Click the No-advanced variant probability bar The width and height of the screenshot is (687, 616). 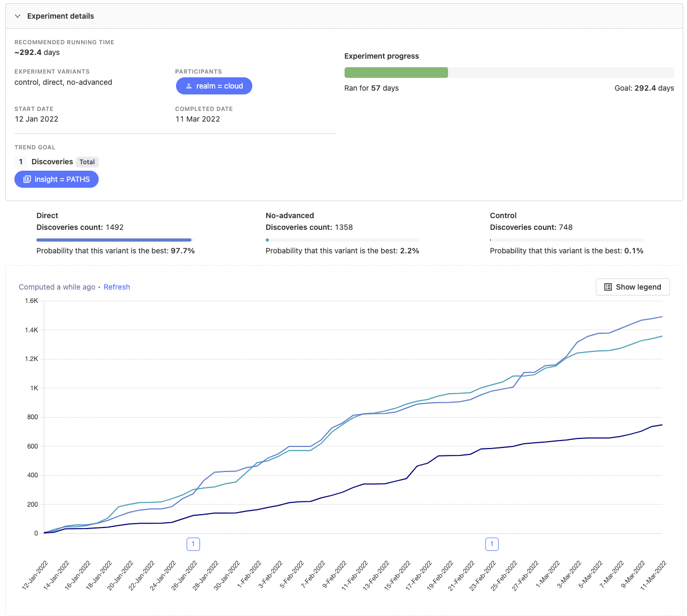click(x=342, y=240)
